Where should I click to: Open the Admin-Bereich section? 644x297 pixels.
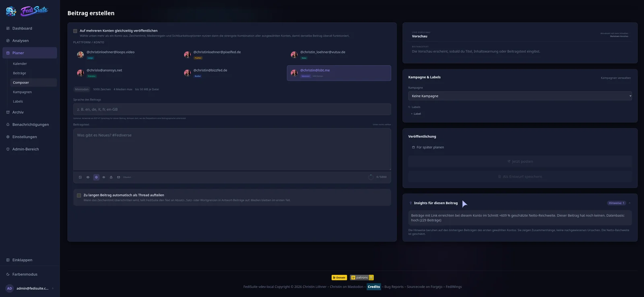click(30, 149)
